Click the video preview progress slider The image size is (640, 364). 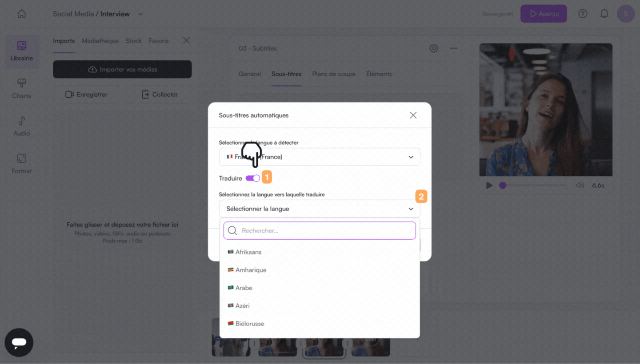tap(533, 186)
